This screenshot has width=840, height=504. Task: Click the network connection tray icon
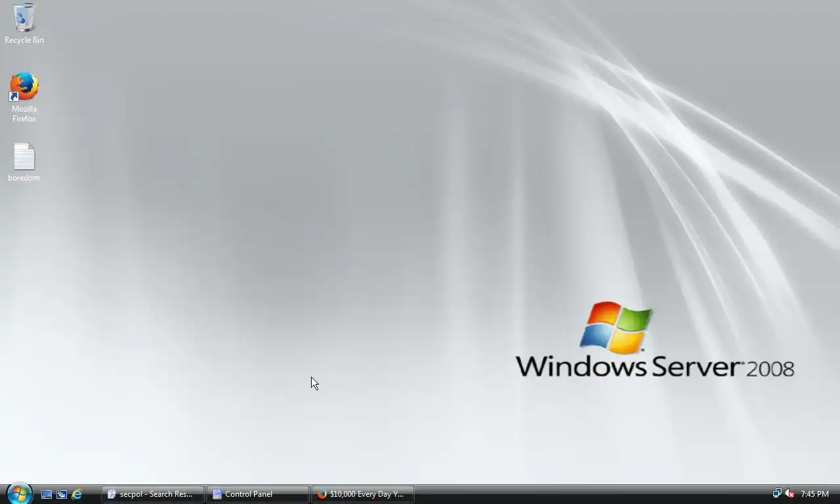(x=777, y=493)
